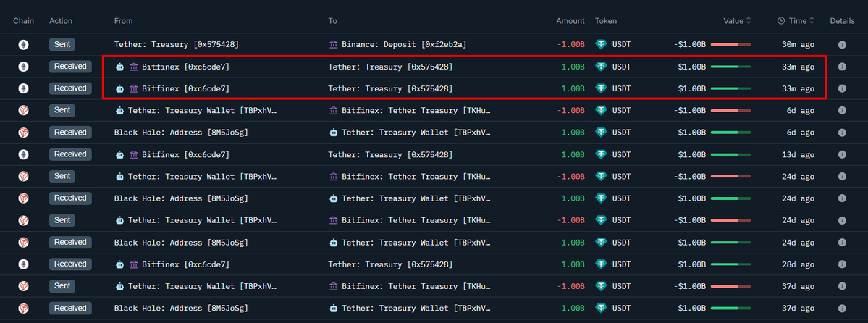
Task: Click the Chain column header
Action: pyautogui.click(x=24, y=20)
